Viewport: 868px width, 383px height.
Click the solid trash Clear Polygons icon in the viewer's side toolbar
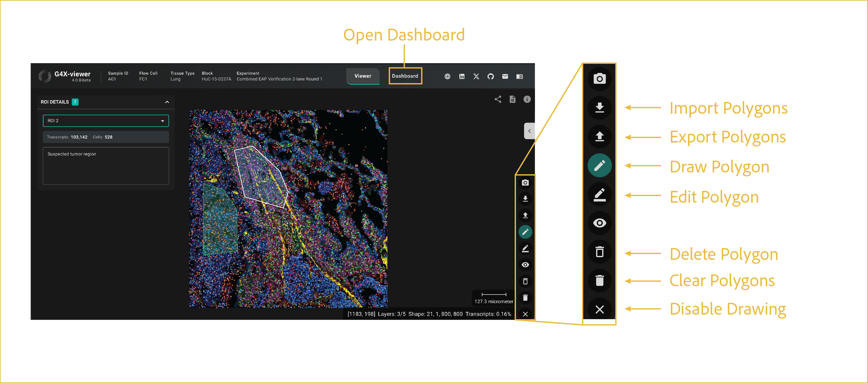click(x=525, y=298)
